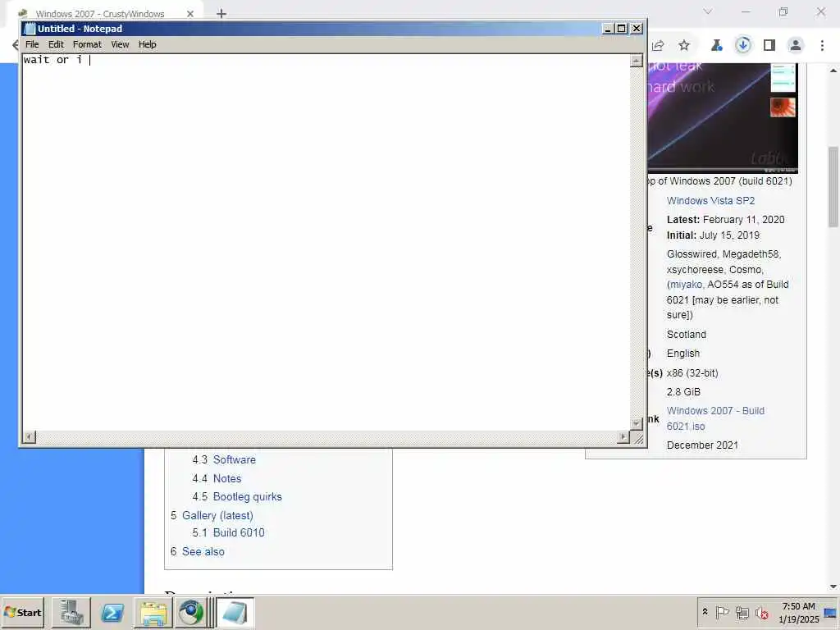Viewport: 840px width, 630px height.
Task: Click Notepad vertical scrollbar down arrow
Action: tap(636, 424)
